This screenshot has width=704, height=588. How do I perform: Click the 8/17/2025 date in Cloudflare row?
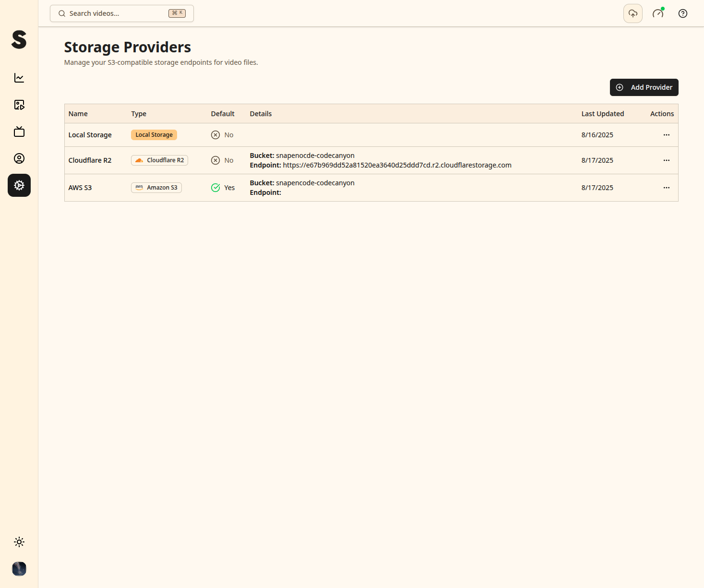coord(597,160)
